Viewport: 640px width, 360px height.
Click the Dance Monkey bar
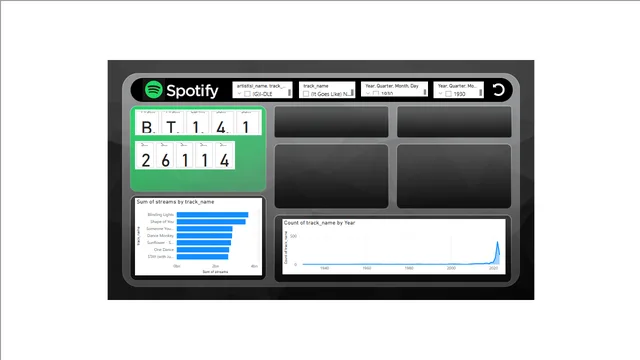click(x=204, y=236)
